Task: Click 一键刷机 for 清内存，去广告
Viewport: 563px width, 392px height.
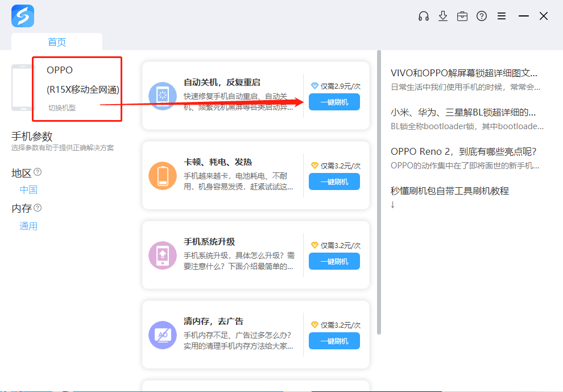Action: coord(334,341)
